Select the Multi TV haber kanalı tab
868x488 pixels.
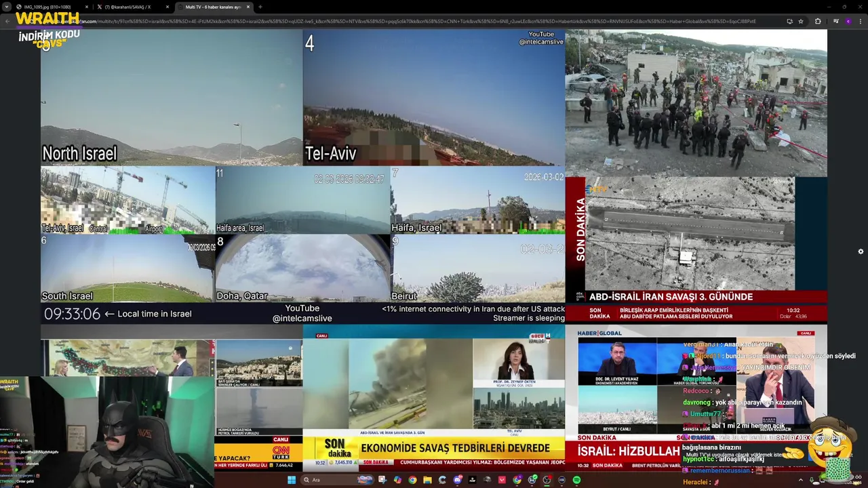(214, 7)
